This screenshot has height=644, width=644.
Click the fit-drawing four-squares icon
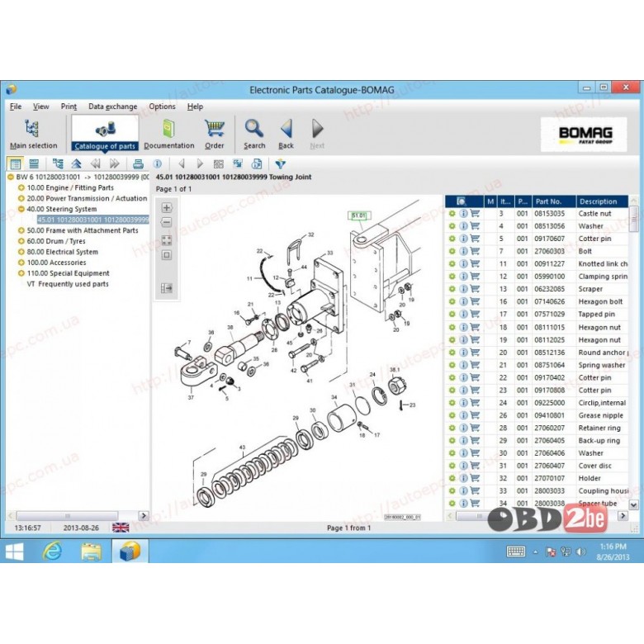click(x=166, y=240)
